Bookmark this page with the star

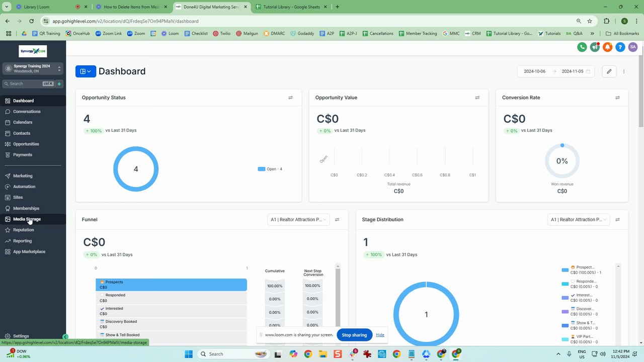pyautogui.click(x=590, y=21)
